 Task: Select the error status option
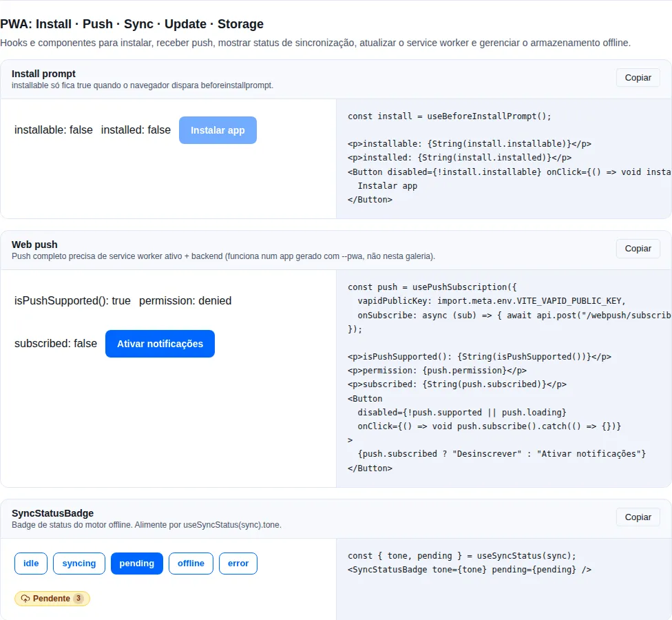pos(238,563)
